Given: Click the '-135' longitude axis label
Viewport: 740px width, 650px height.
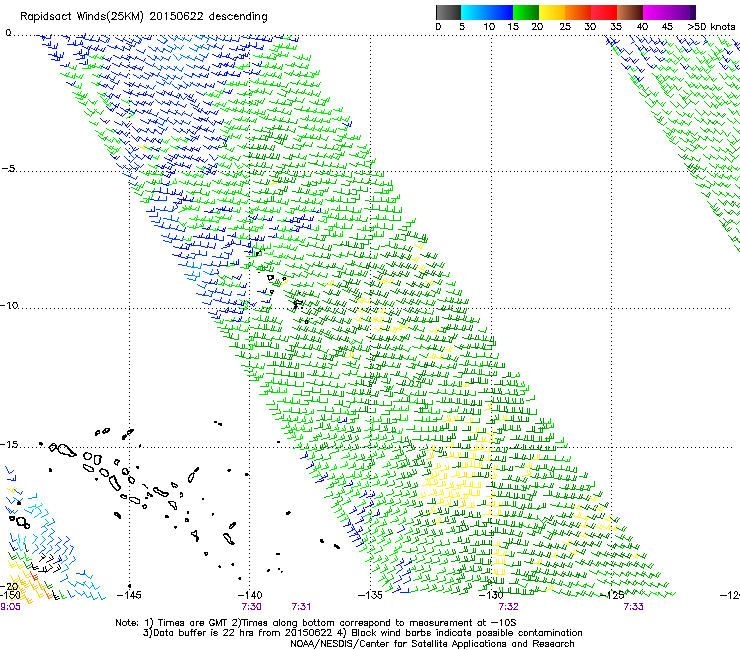Looking at the screenshot, I should (370, 595).
